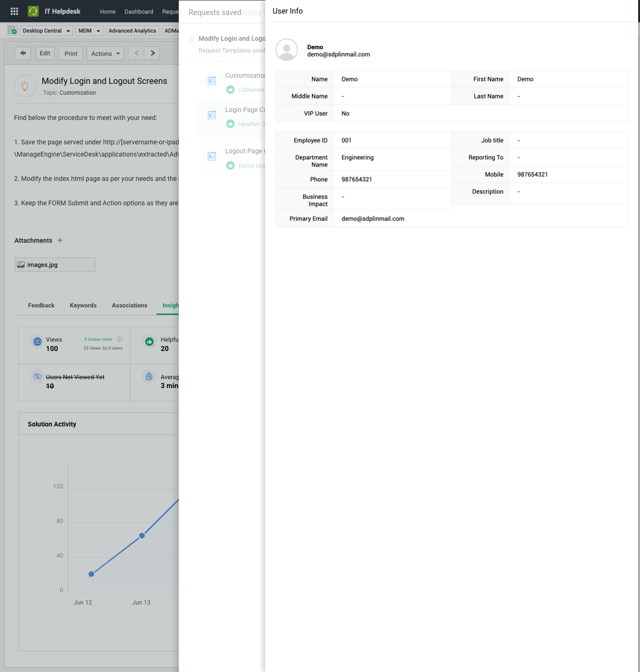Click the Login Page request template icon
The image size is (640, 672).
point(212,115)
